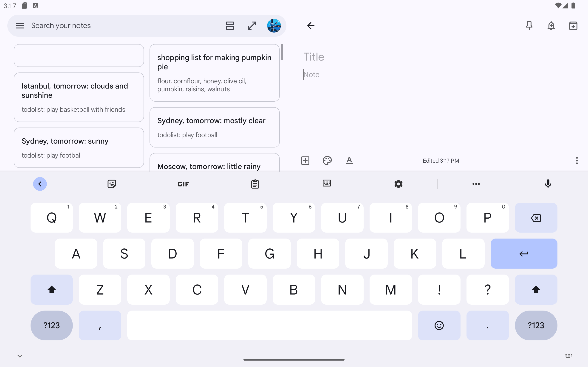Open the keyboard sticker panel
Viewport: 588px width, 367px height.
tap(112, 184)
